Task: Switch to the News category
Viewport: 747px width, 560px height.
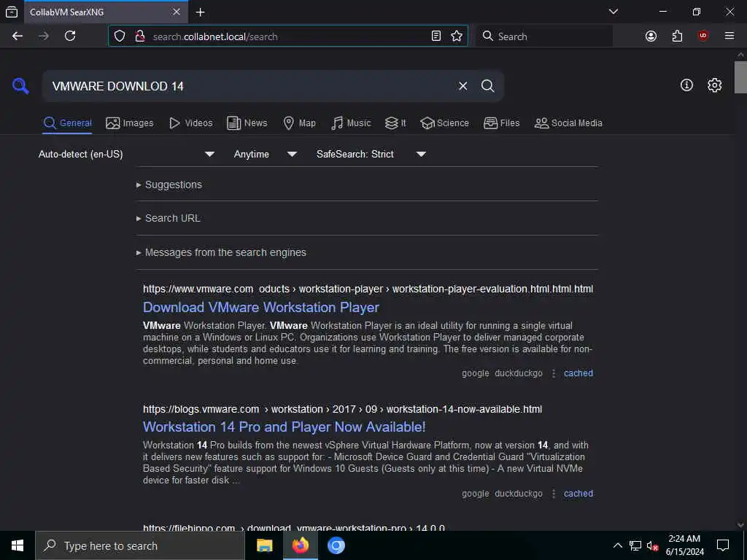Action: tap(247, 122)
